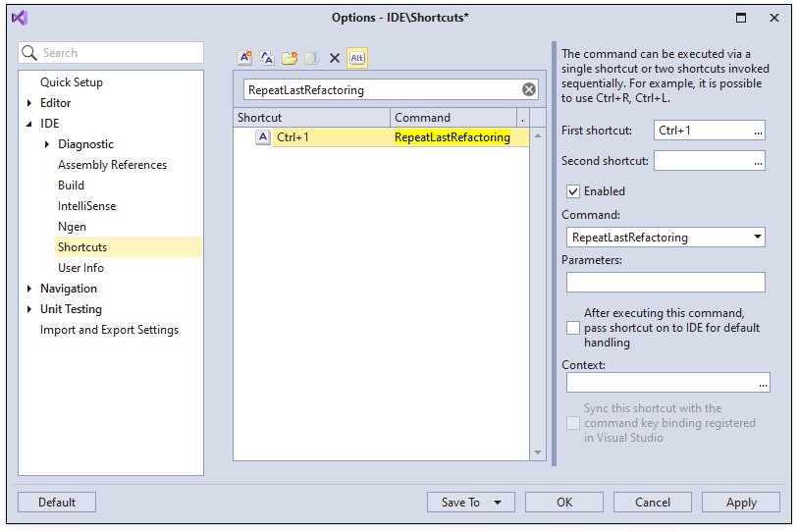
Task: Maximize the Options window
Action: coord(741,18)
